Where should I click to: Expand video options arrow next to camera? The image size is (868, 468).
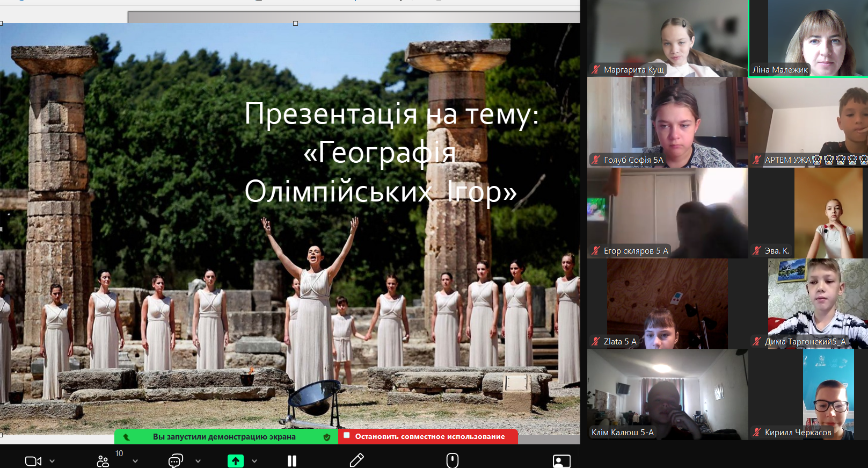(x=52, y=461)
